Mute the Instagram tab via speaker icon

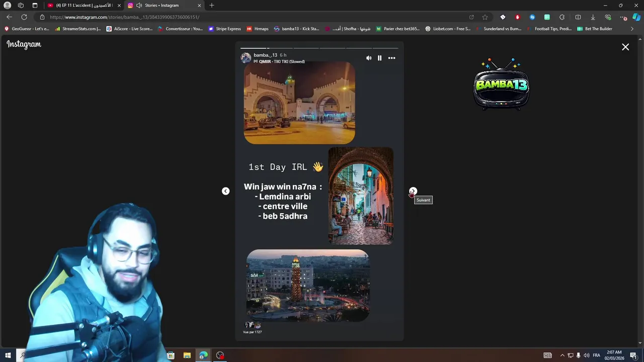pyautogui.click(x=139, y=5)
